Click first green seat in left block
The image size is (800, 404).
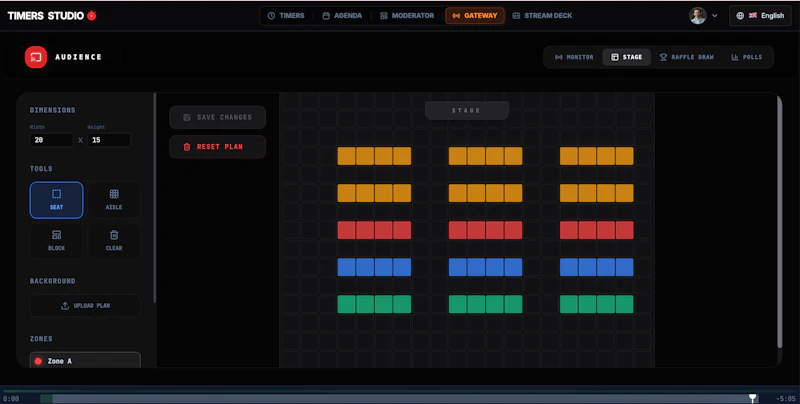346,304
